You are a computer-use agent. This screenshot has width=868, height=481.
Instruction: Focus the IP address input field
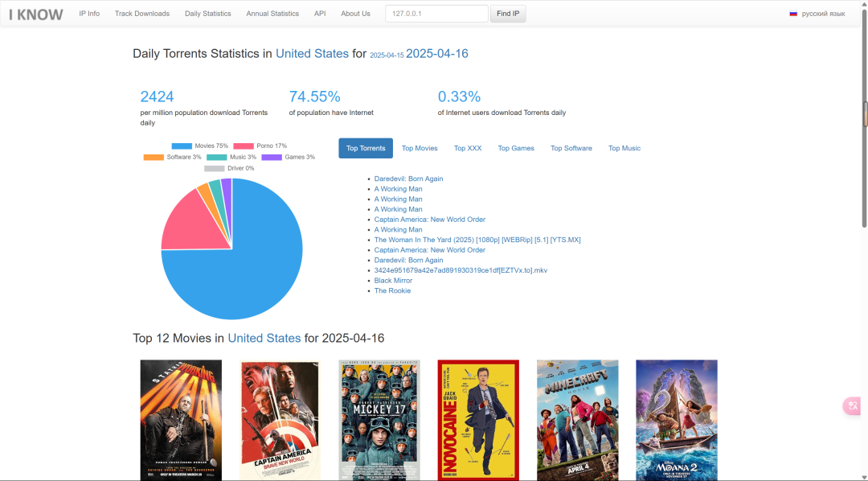436,14
